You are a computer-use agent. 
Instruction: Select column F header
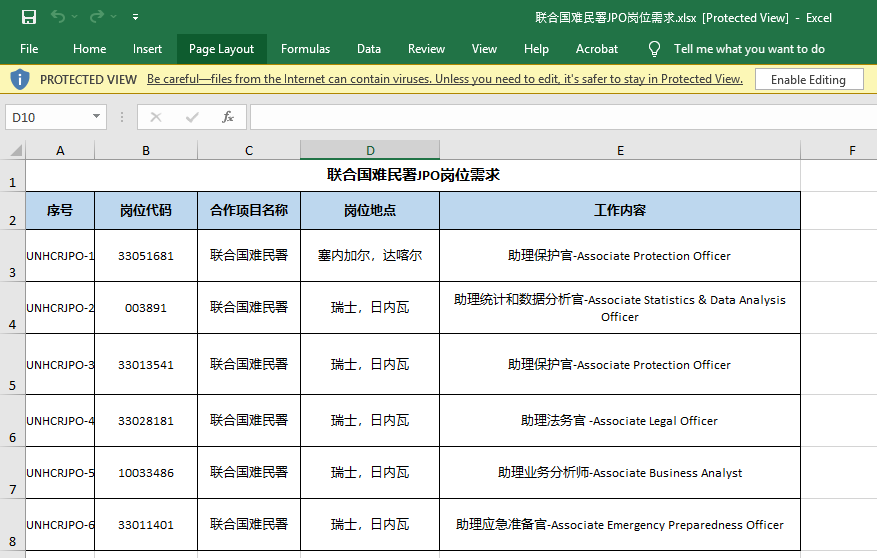coord(839,150)
